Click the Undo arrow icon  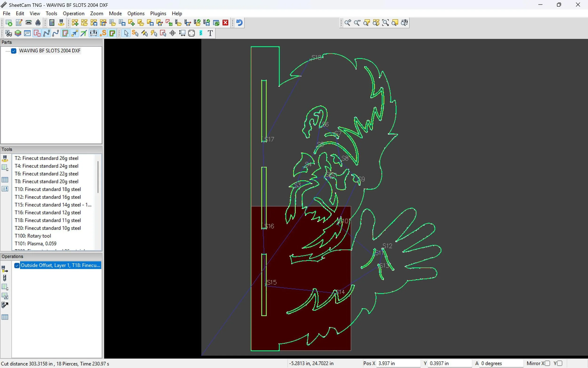[239, 23]
